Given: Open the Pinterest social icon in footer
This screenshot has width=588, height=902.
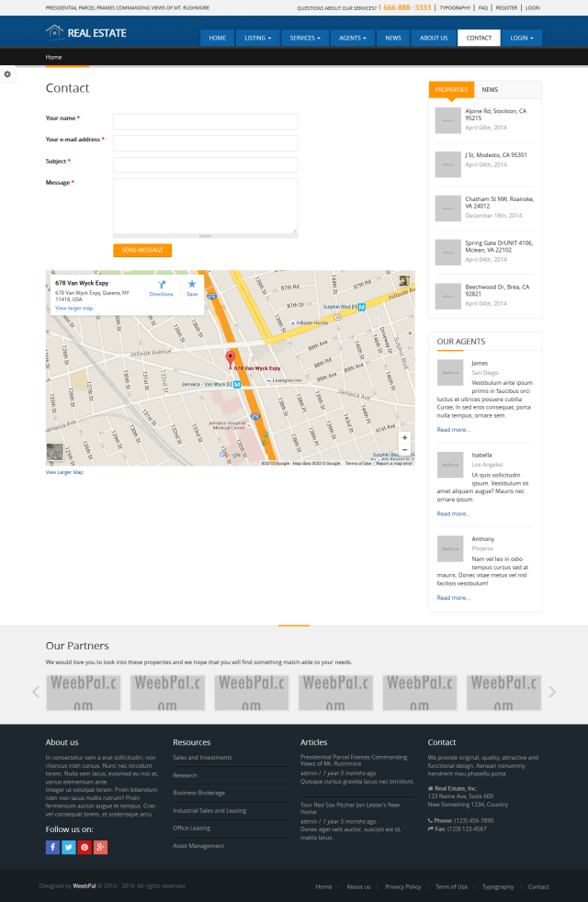Looking at the screenshot, I should click(85, 847).
